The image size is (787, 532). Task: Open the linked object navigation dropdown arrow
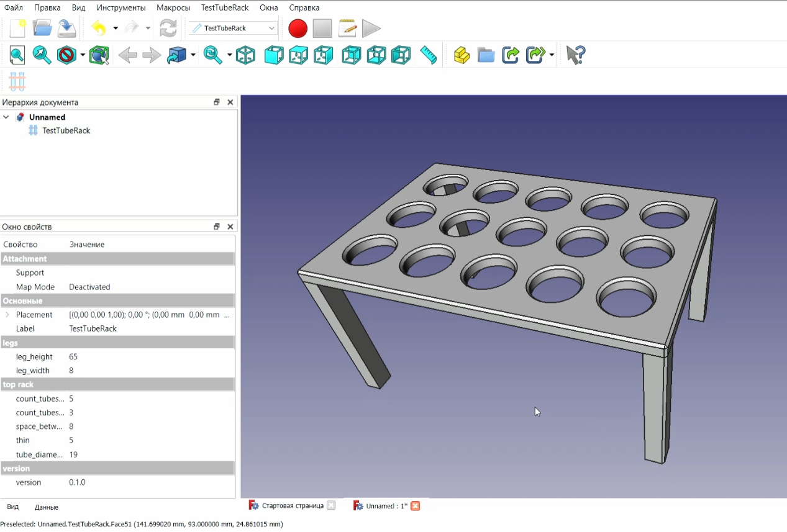click(x=193, y=55)
